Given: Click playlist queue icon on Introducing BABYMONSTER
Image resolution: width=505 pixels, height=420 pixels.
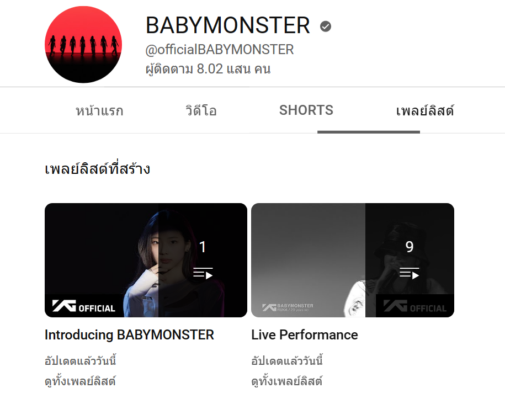Looking at the screenshot, I should 203,273.
